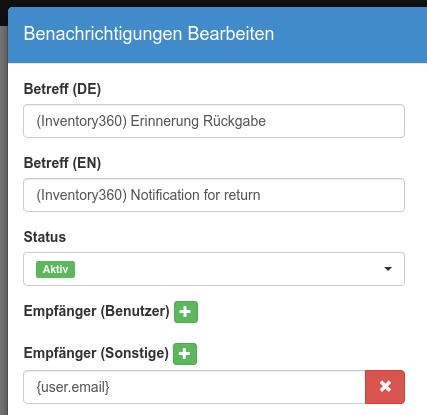Click the green Aktiv status badge
The image size is (427, 415).
coord(55,269)
